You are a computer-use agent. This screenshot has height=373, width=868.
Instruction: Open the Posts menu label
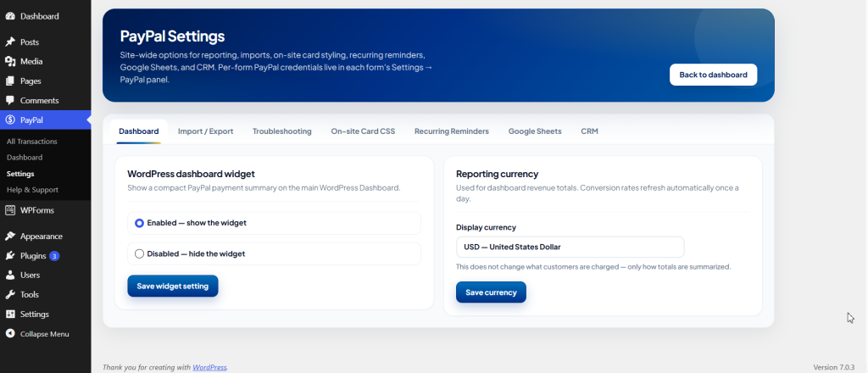point(30,42)
